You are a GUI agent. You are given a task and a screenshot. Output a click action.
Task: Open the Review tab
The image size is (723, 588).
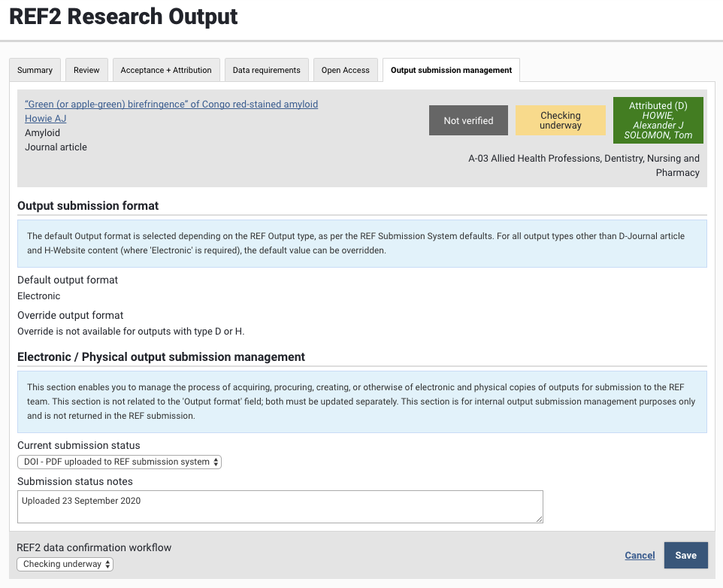(86, 70)
